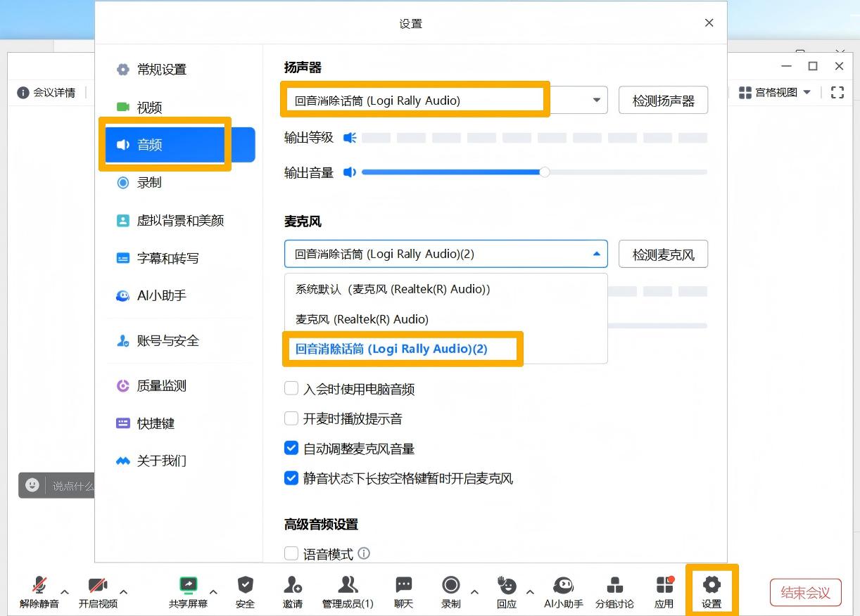
Task: Select 麦克风 (Realtek(R) Audio) from the list
Action: 362,319
